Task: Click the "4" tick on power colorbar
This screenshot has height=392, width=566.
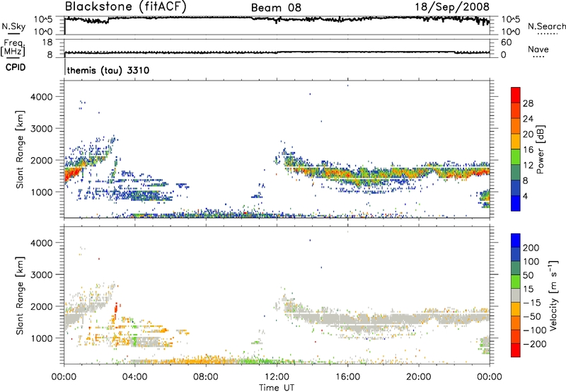Action: tap(525, 196)
